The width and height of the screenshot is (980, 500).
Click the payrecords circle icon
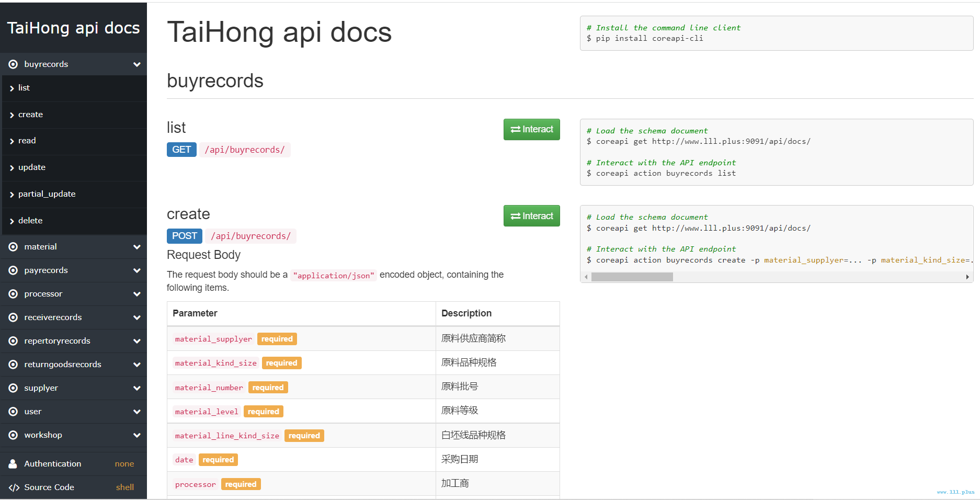pos(13,270)
